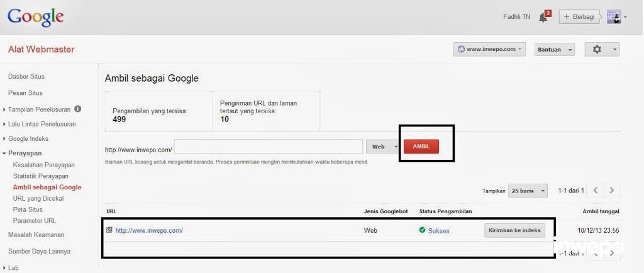Screen dimensions: 644x273
Task: Click the top previous page arrow
Action: (595, 191)
